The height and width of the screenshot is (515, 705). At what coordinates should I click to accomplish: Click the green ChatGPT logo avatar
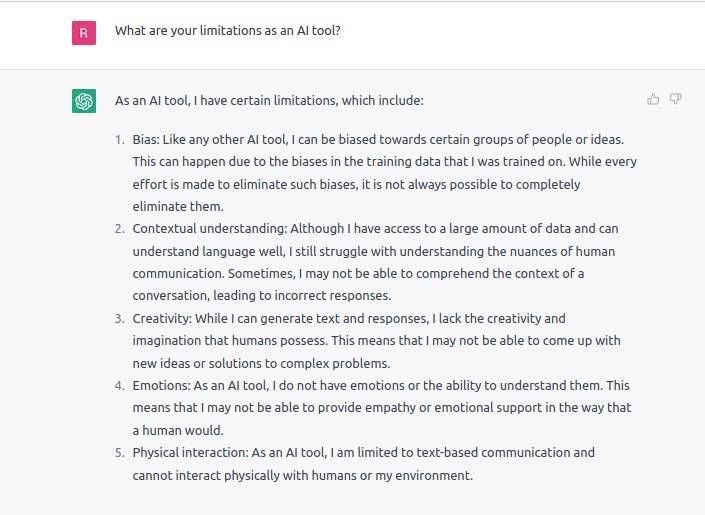pos(84,101)
